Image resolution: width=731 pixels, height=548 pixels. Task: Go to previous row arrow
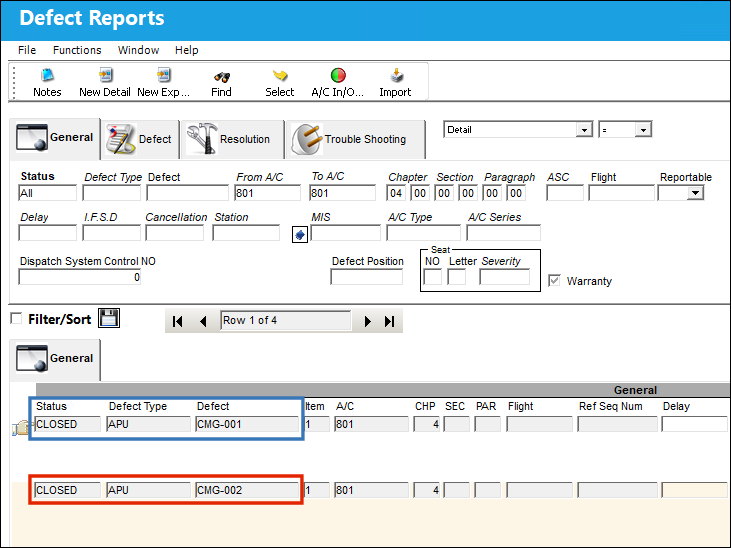pos(203,321)
